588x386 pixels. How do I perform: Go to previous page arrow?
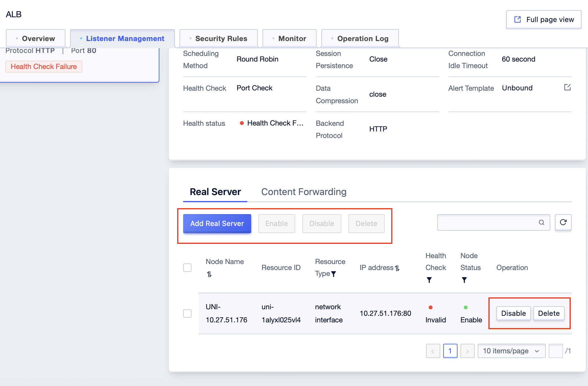(x=433, y=351)
